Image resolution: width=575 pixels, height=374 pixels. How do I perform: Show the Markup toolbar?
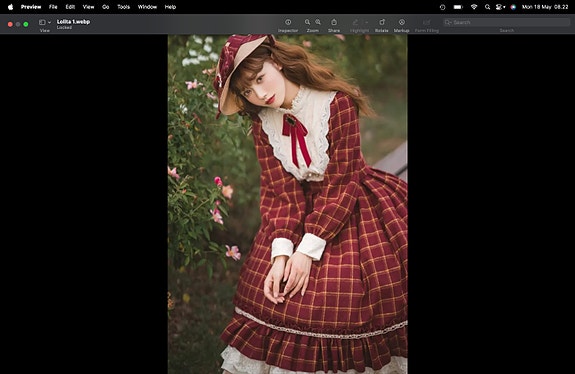[x=402, y=22]
